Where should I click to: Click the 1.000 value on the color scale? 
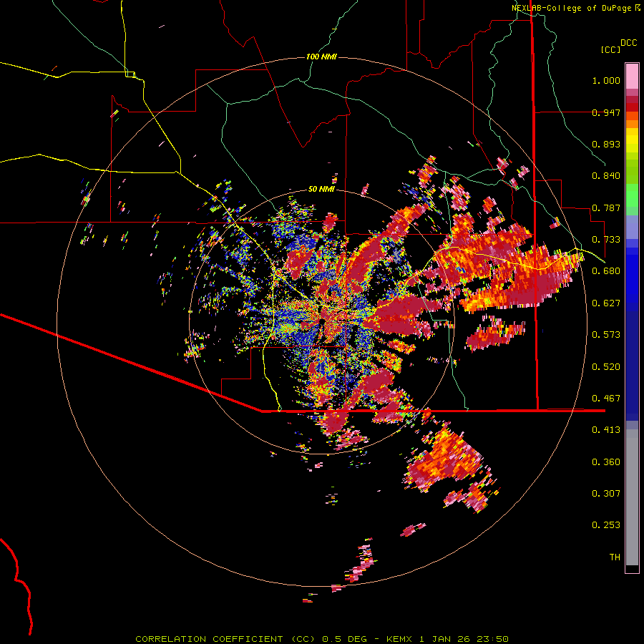pyautogui.click(x=606, y=80)
